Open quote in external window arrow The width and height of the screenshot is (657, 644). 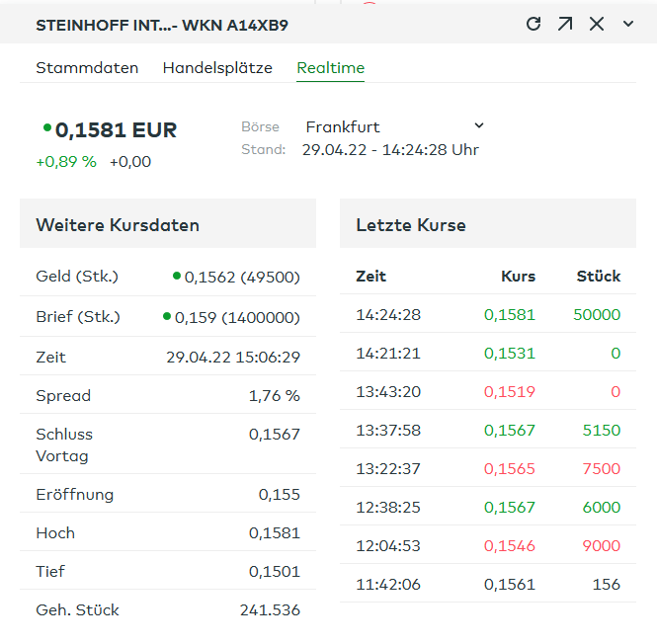point(565,24)
